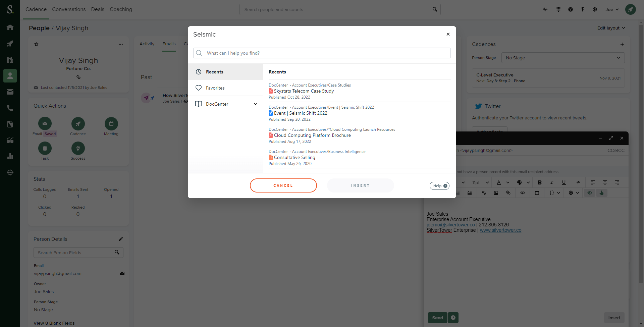Screen dimensions: 644x327
Task: Close the Seismic dialog
Action: [448, 34]
